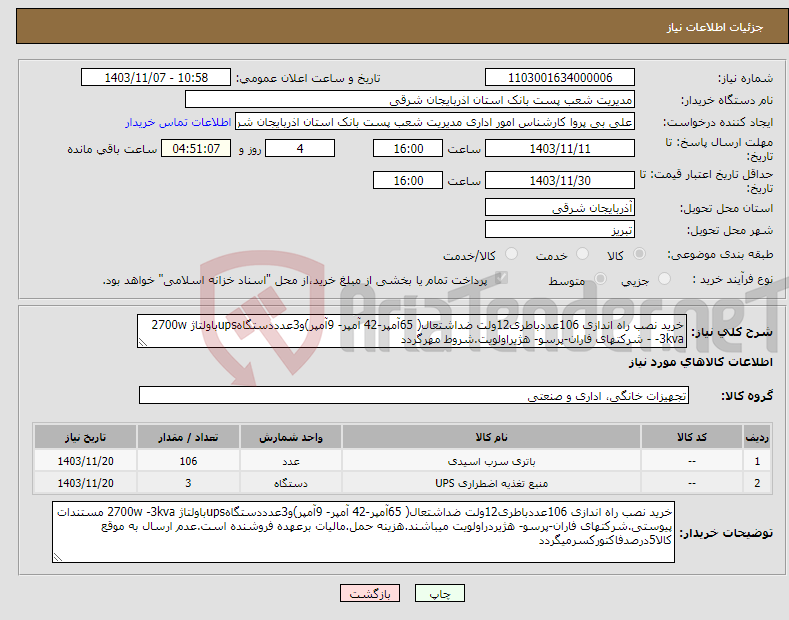
Task: Click the row number 1 cell
Action: pos(757,461)
